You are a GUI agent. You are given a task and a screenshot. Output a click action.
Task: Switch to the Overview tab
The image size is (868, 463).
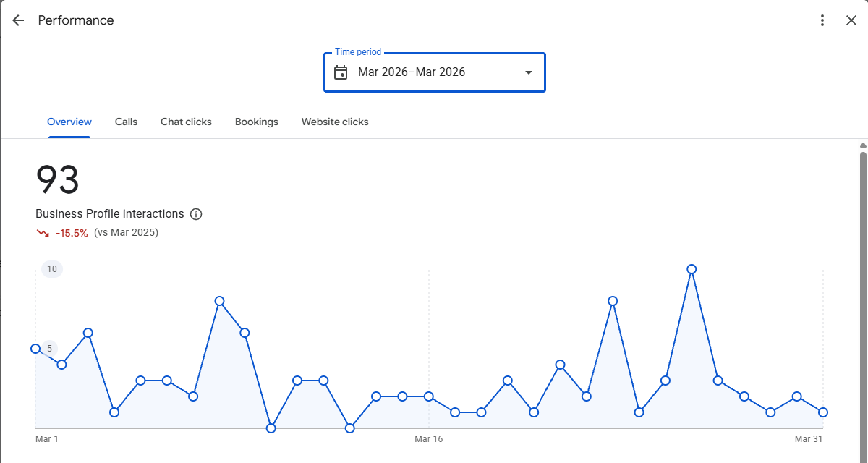69,122
